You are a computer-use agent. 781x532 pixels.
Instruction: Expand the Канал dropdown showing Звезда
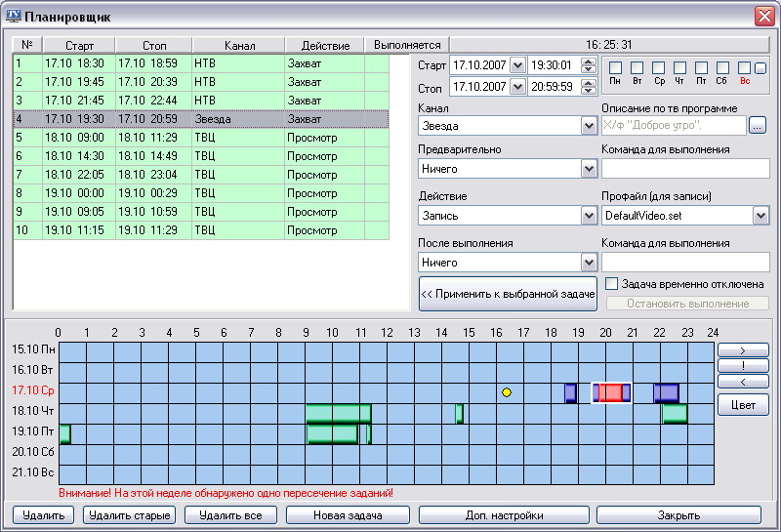click(x=589, y=126)
